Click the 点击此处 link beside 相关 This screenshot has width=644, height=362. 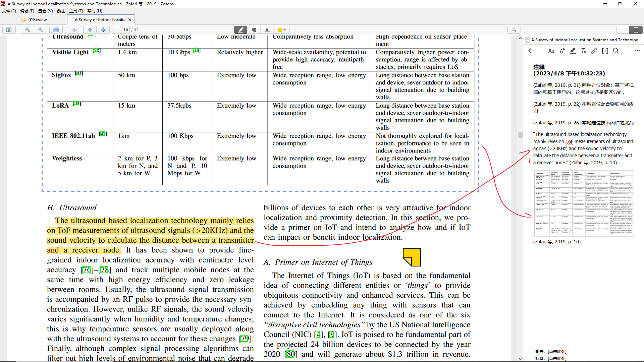point(557,352)
